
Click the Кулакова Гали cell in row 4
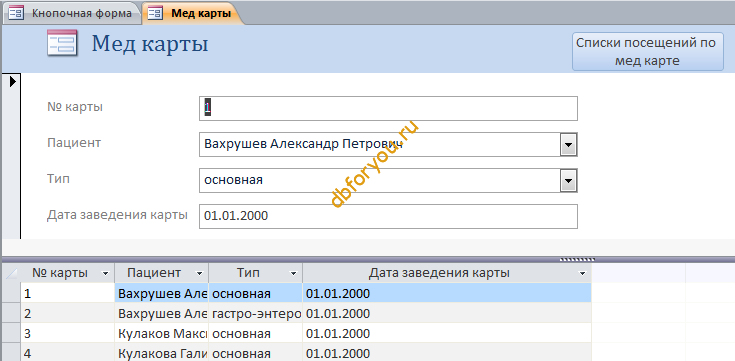(162, 353)
